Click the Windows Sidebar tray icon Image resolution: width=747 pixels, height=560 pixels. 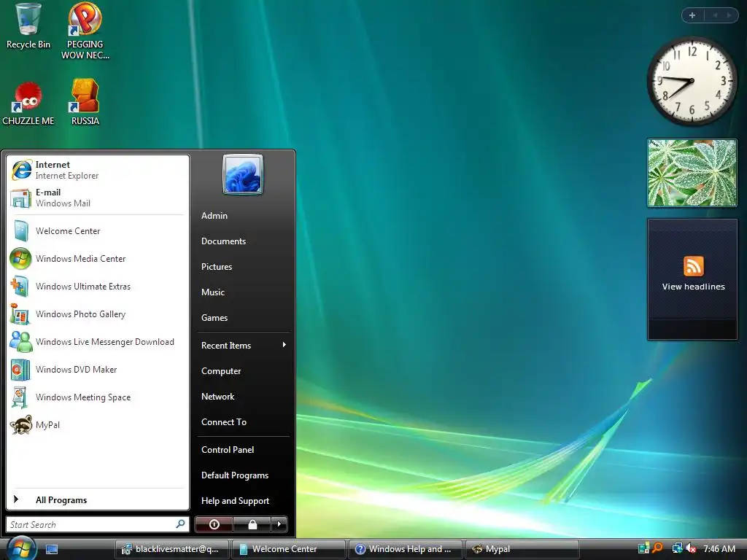[x=643, y=548]
